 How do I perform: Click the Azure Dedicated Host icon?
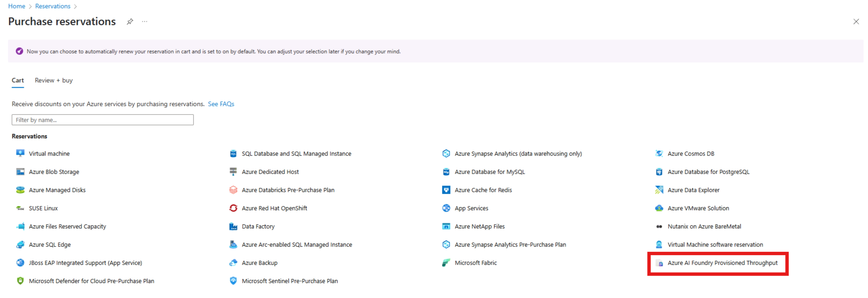[x=233, y=172]
